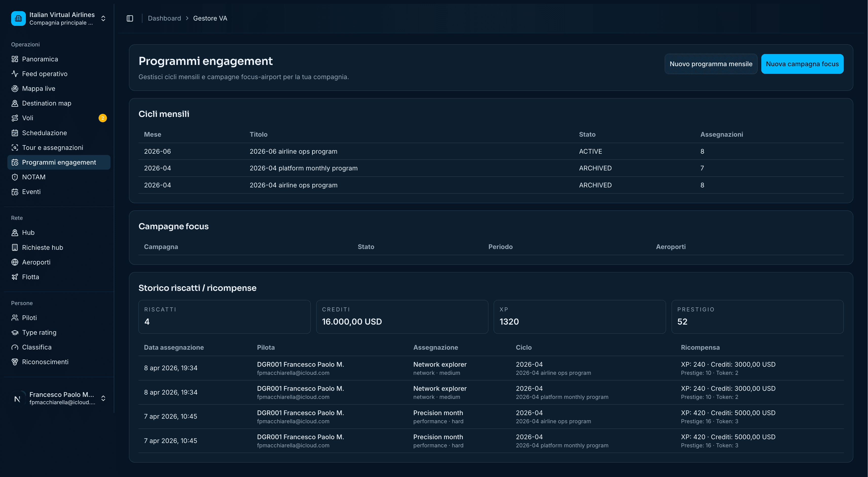The height and width of the screenshot is (477, 868).
Task: Click the Classifica gauge icon
Action: click(15, 347)
